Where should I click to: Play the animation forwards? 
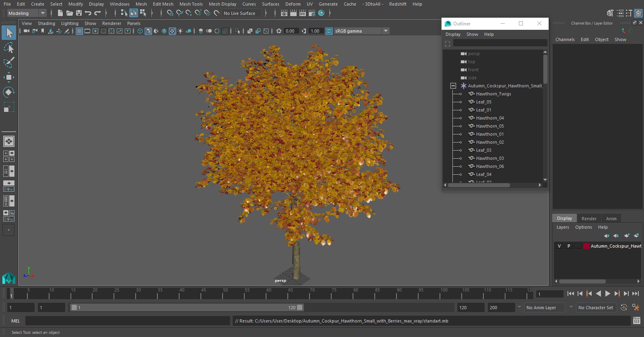coord(608,294)
